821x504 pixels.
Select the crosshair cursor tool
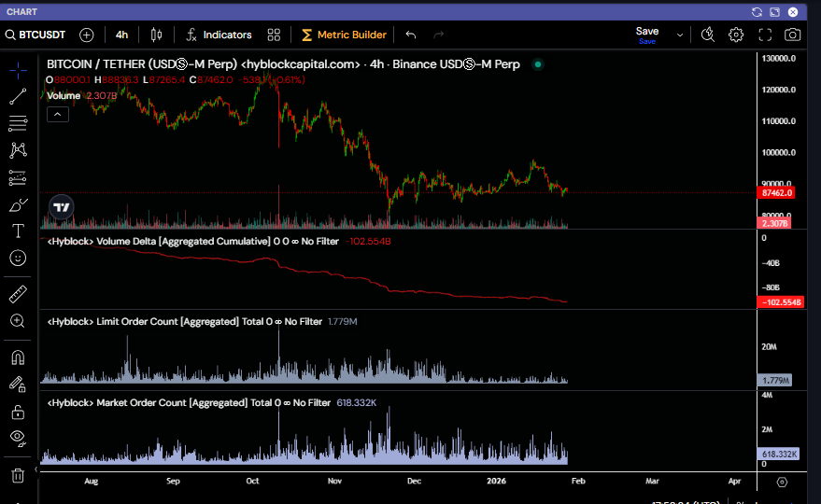[x=18, y=70]
